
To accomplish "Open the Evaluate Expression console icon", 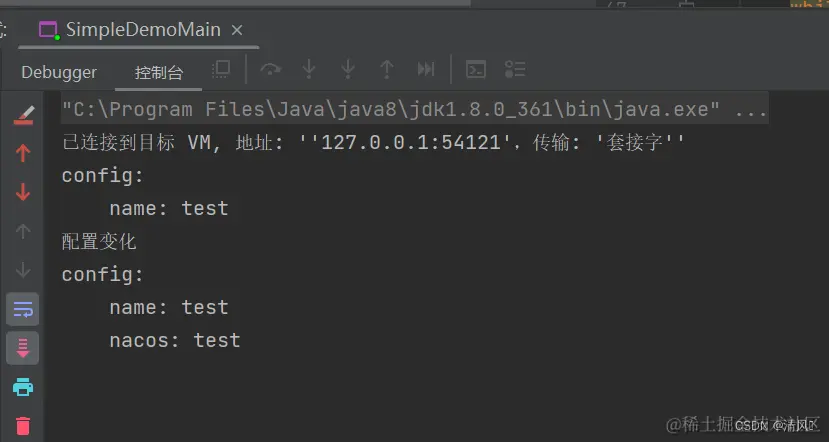I will [477, 69].
